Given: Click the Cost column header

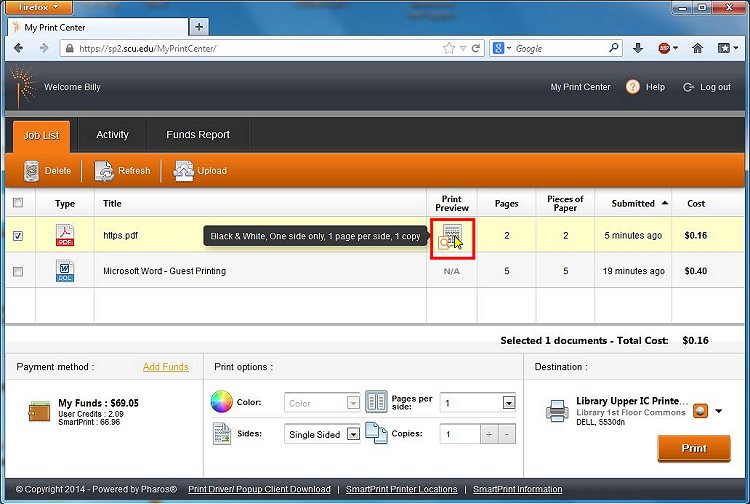Looking at the screenshot, I should tap(696, 203).
